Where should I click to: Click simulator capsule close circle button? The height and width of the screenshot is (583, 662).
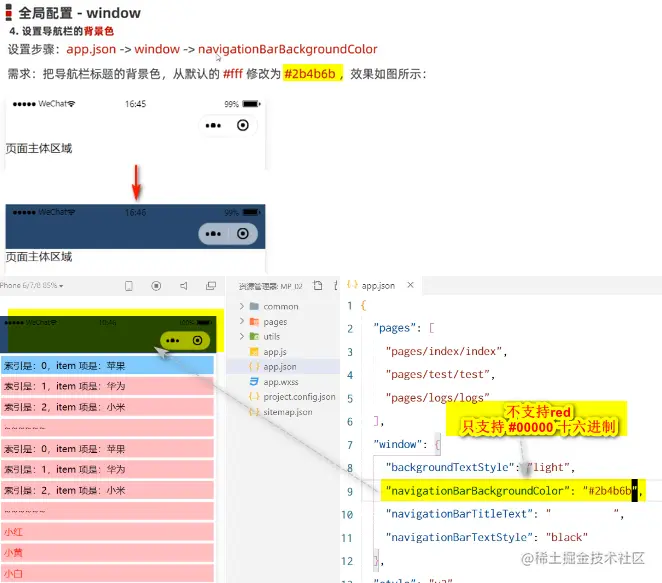click(x=197, y=340)
